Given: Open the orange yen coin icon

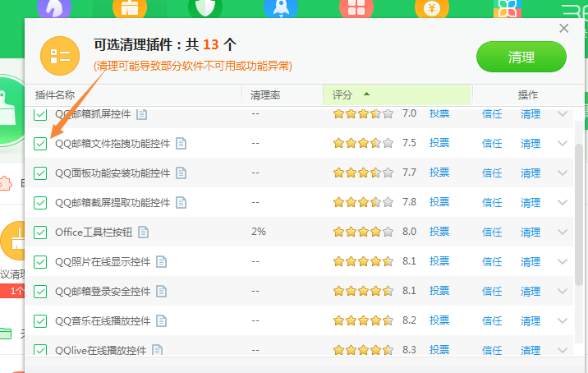Looking at the screenshot, I should tap(432, 7).
